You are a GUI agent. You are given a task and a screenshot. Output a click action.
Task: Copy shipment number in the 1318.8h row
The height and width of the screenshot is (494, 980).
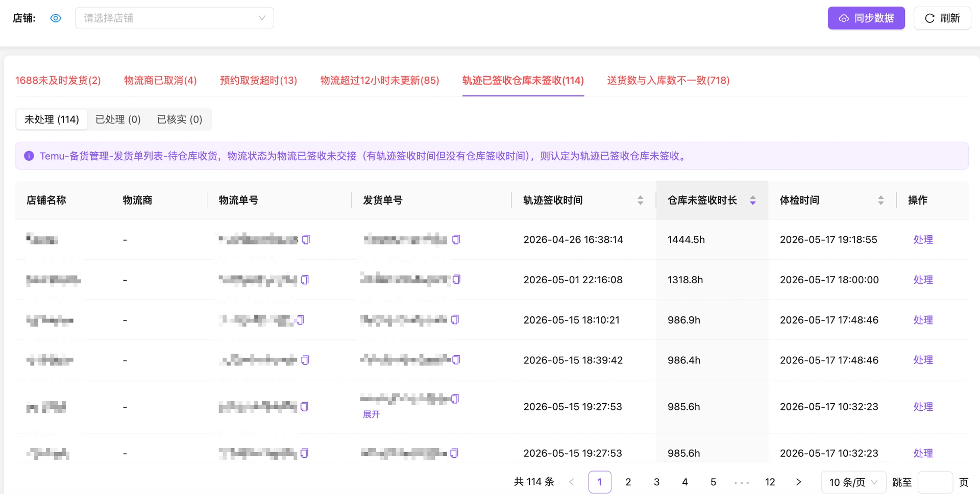[457, 279]
